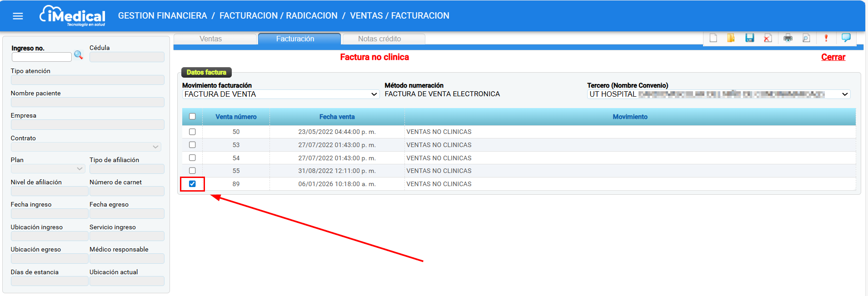This screenshot has width=868, height=296.
Task: Check the box for venta número 55
Action: [192, 171]
